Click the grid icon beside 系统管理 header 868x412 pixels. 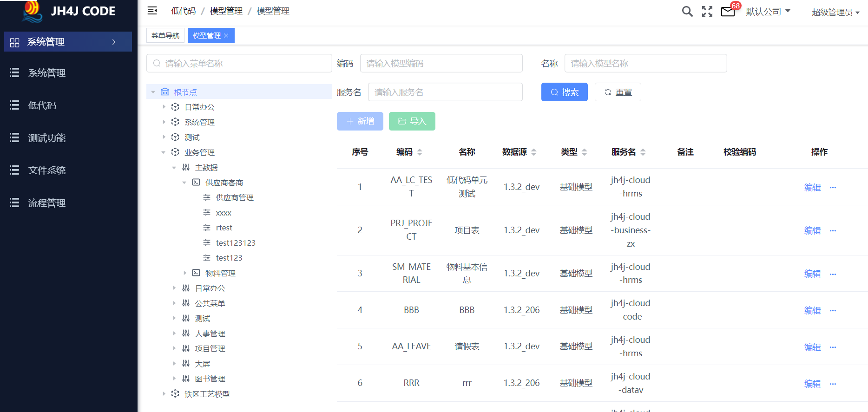point(14,42)
